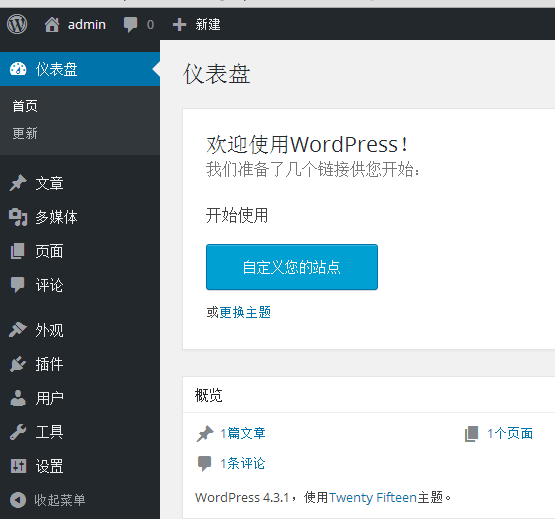
Task: Open the 多媒体 menu
Action: click(80, 217)
